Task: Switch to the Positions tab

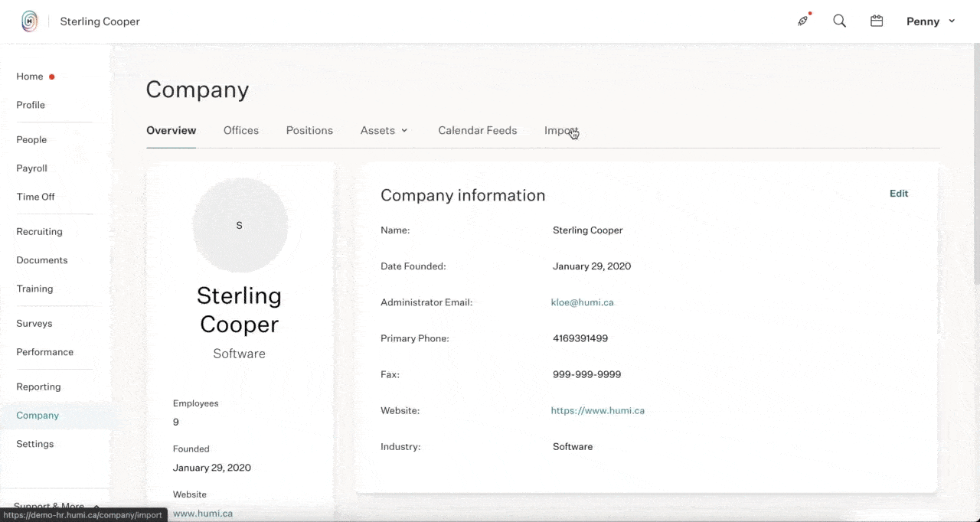Action: [x=309, y=130]
